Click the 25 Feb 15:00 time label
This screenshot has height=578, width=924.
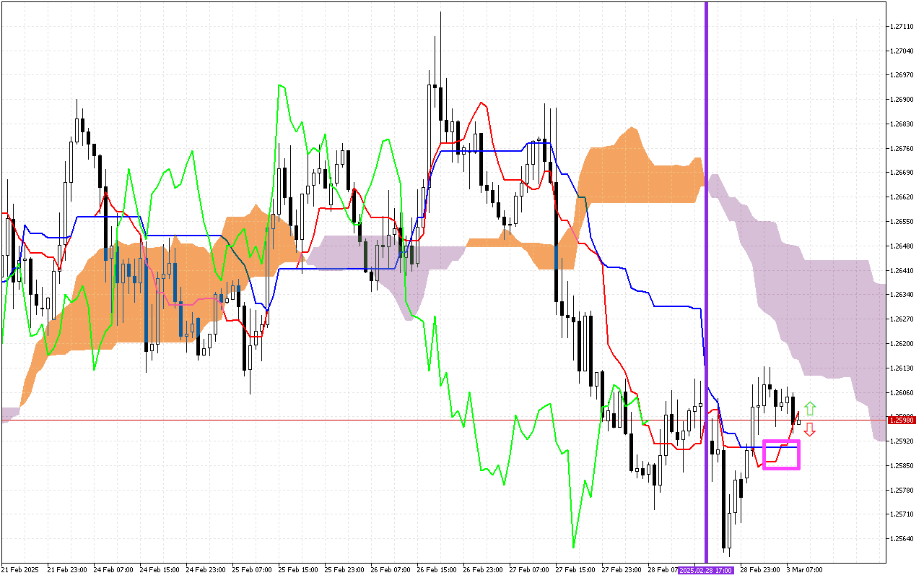[x=297, y=570]
